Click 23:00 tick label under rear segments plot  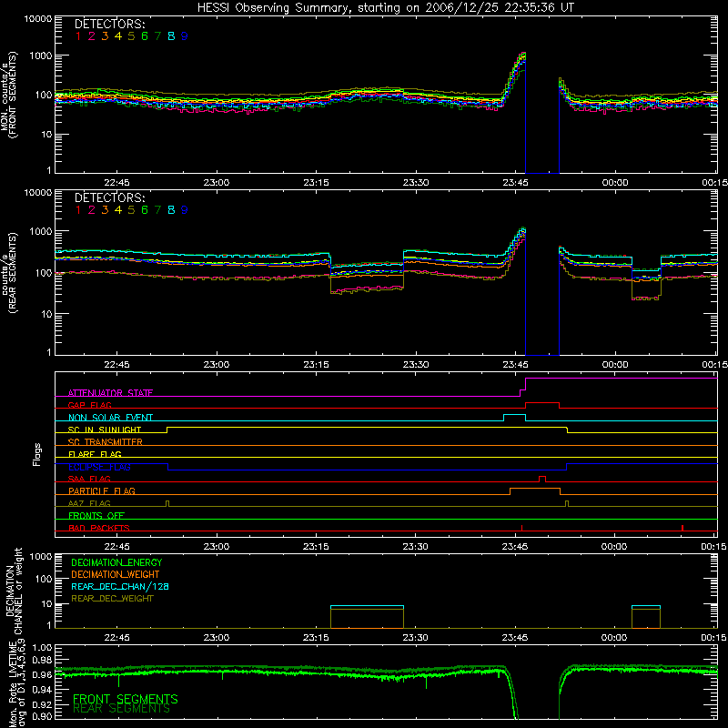pos(217,365)
